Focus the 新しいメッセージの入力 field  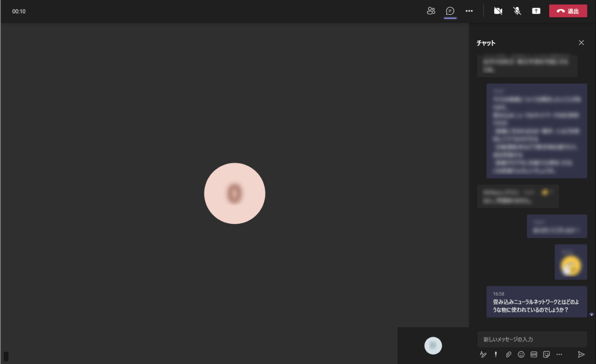click(532, 339)
